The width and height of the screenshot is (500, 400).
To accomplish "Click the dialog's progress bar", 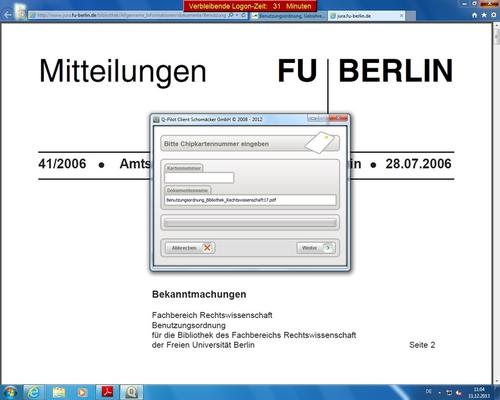I will (x=250, y=223).
